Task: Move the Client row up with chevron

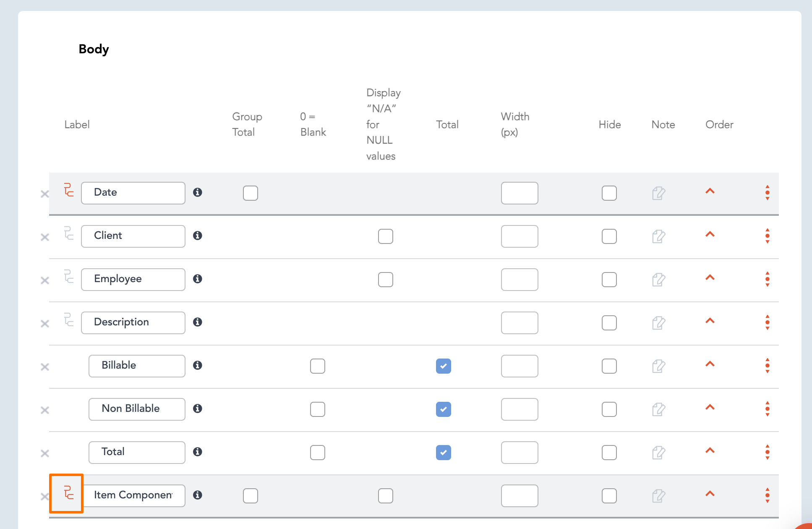Action: coord(710,234)
